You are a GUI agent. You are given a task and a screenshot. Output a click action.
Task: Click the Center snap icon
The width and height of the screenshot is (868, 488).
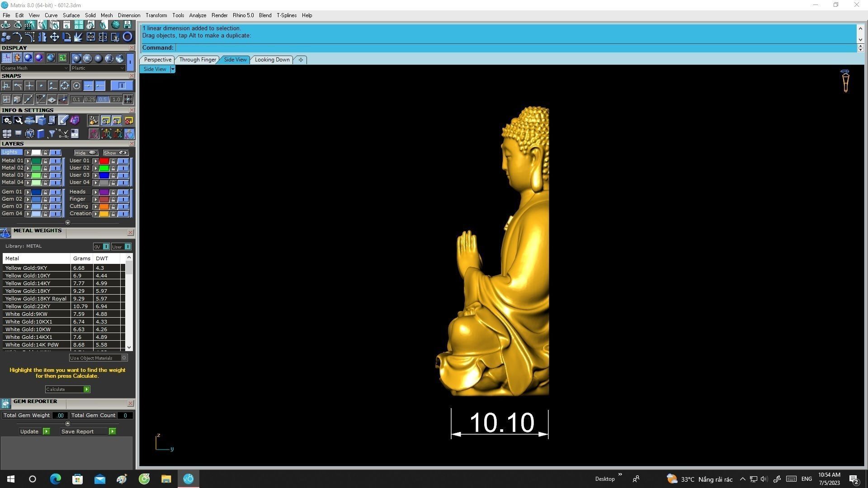pyautogui.click(x=76, y=86)
